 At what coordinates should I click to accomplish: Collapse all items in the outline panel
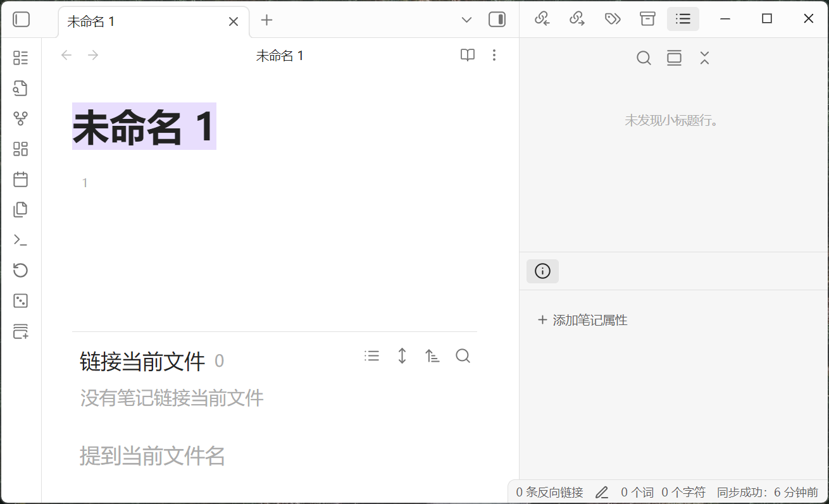[704, 58]
